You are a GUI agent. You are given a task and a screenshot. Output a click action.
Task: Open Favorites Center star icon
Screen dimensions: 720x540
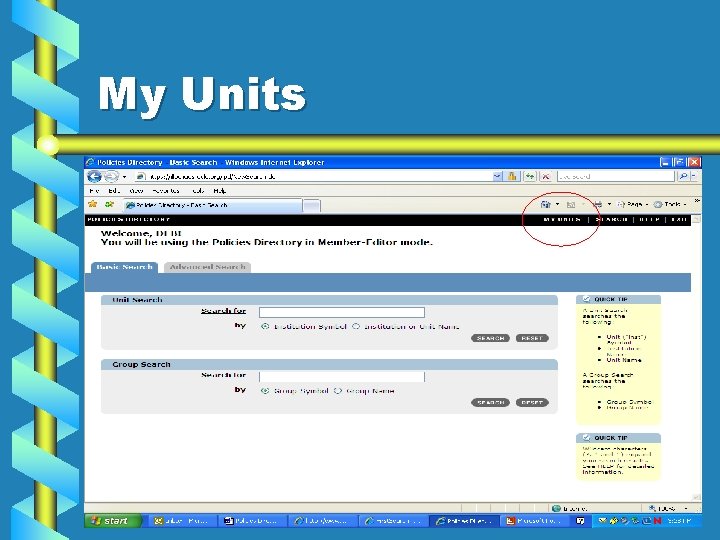[x=93, y=204]
